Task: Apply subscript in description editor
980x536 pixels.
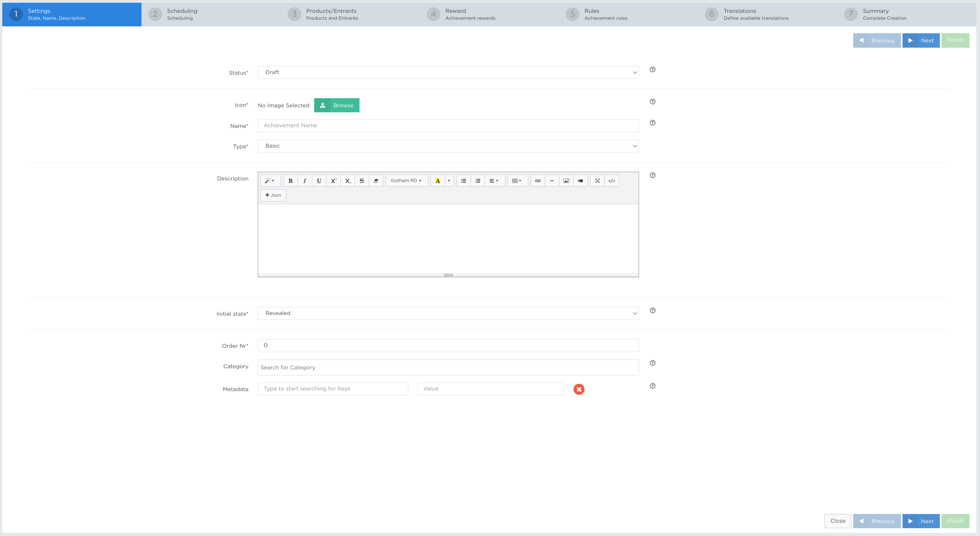Action: [348, 181]
